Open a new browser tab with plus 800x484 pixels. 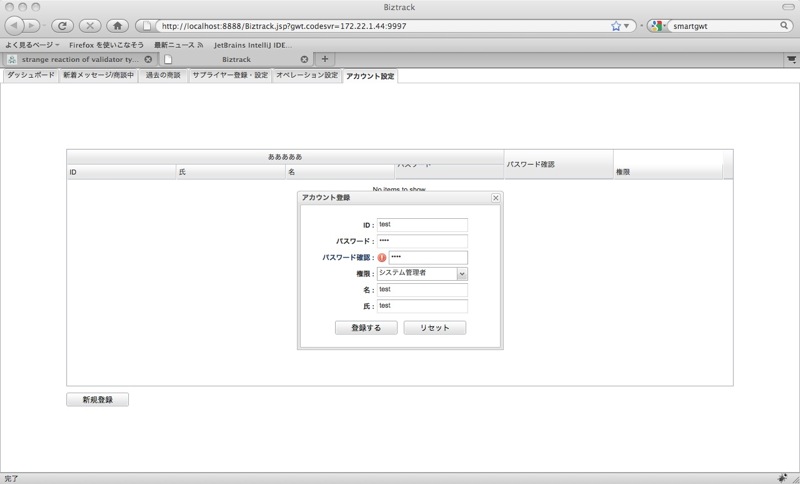(325, 59)
